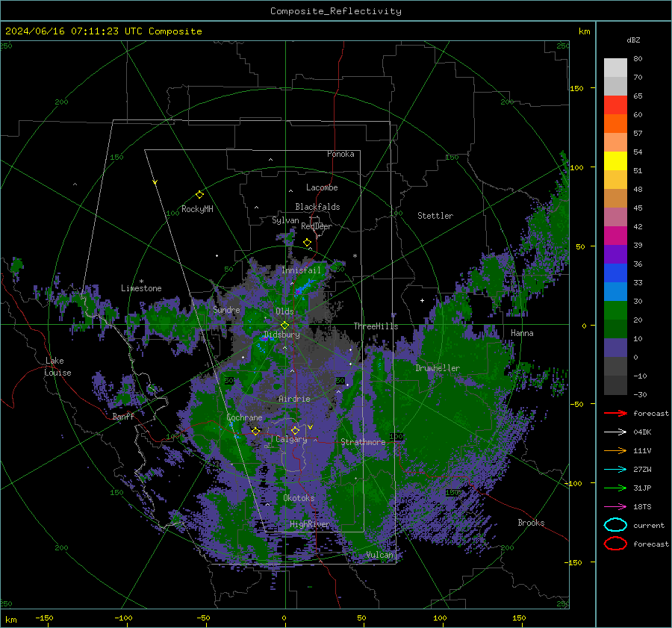Click yellow diamond marker under Cochrane
The height and width of the screenshot is (628, 672).
pos(255,431)
